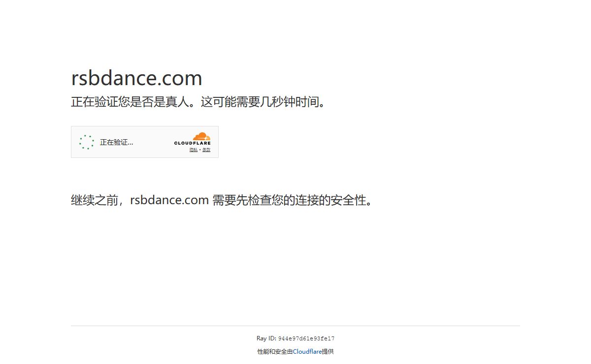Screen dimensions: 591x364
Task: Follow the Cloudflare link in the footer
Action: 307,352
